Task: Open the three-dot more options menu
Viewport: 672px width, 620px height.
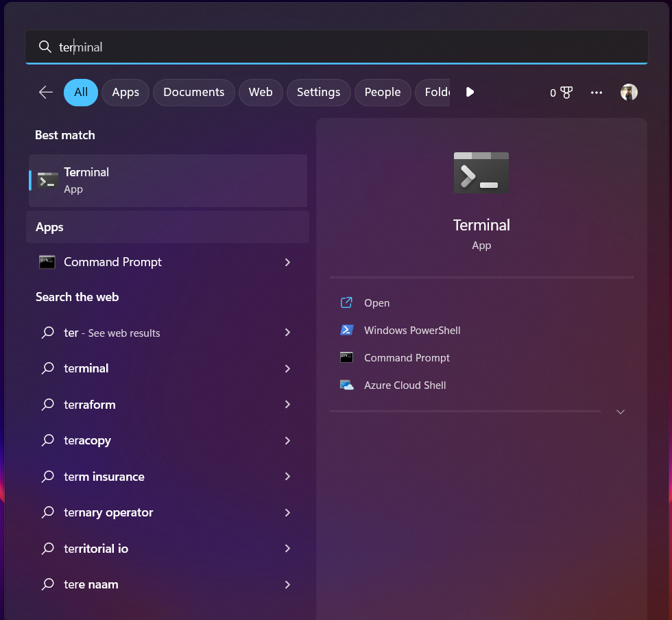Action: click(x=596, y=92)
